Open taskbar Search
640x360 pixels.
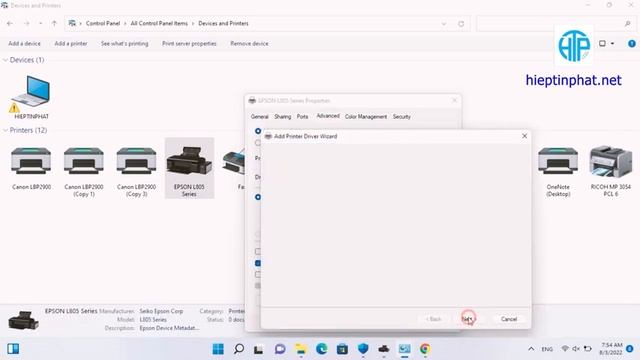pos(239,349)
